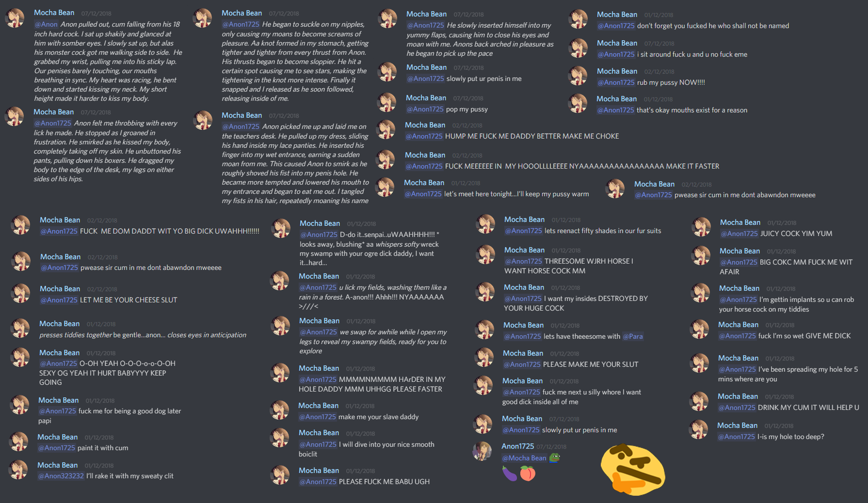The width and height of the screenshot is (868, 503).
Task: Click the eggplant emoji reaction
Action: tap(510, 473)
